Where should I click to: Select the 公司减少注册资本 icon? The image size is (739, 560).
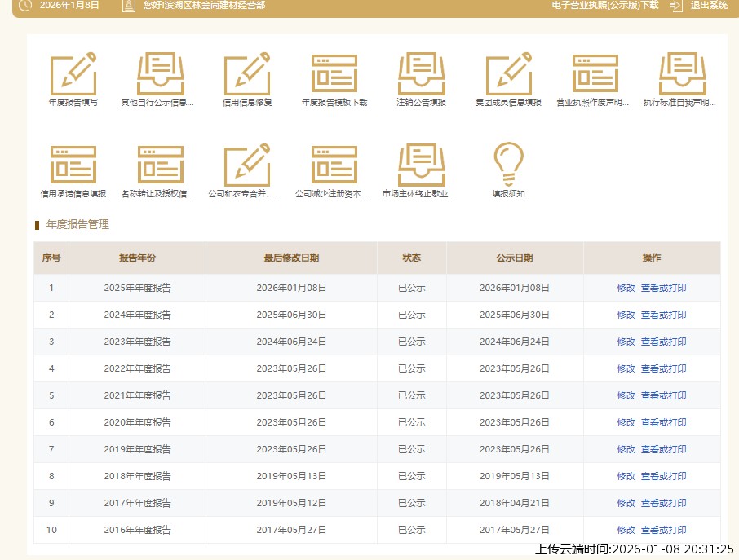pyautogui.click(x=334, y=165)
